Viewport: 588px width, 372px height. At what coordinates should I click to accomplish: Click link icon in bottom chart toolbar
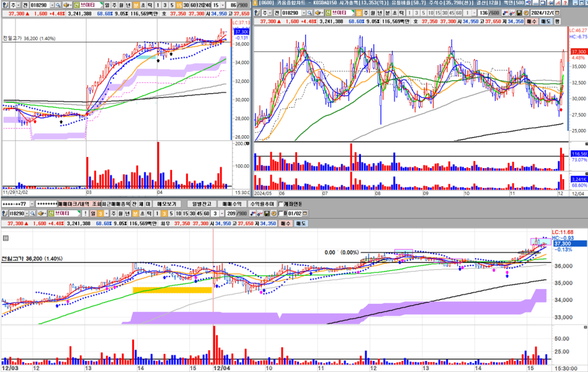tap(5, 213)
